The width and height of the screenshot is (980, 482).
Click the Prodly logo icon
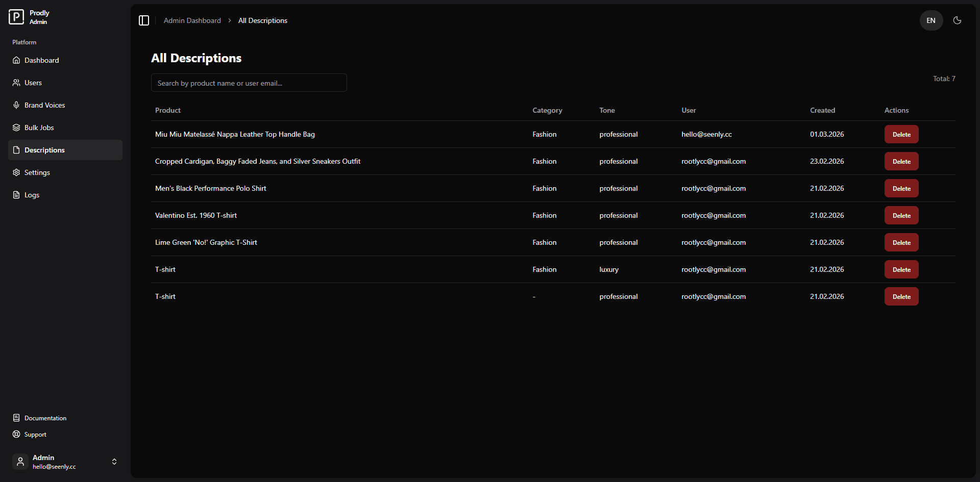(16, 17)
